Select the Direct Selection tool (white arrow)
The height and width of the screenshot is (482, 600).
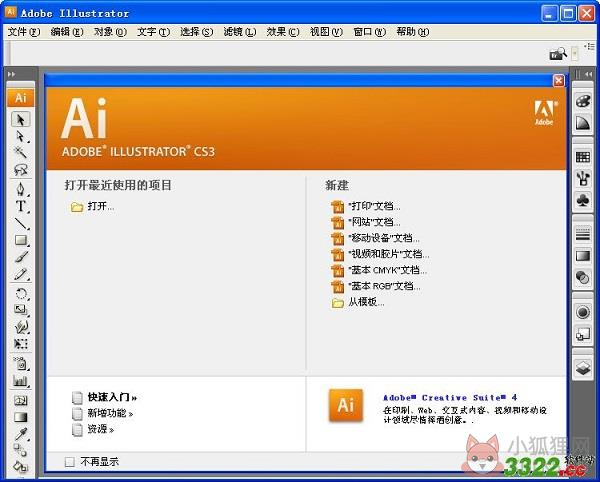coord(21,136)
